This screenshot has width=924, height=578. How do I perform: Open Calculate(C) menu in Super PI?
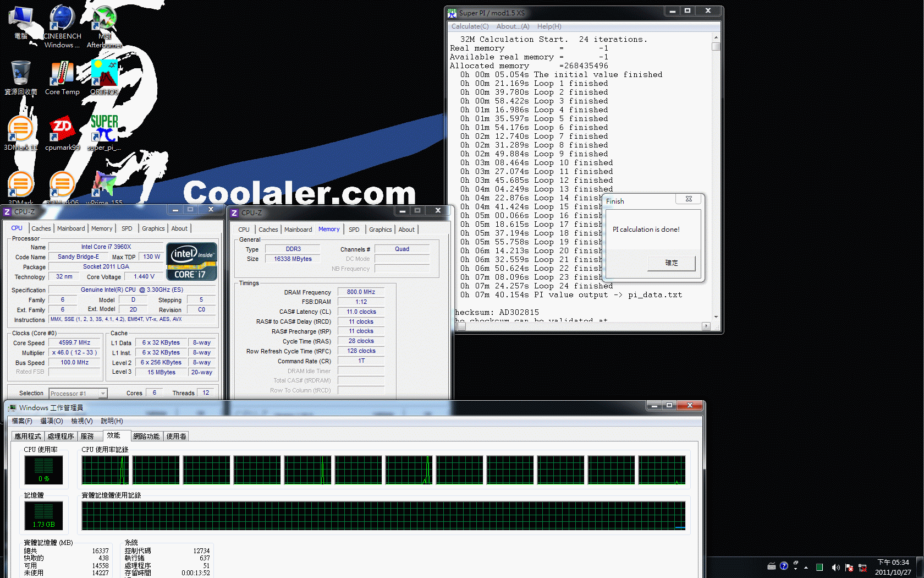(x=470, y=26)
